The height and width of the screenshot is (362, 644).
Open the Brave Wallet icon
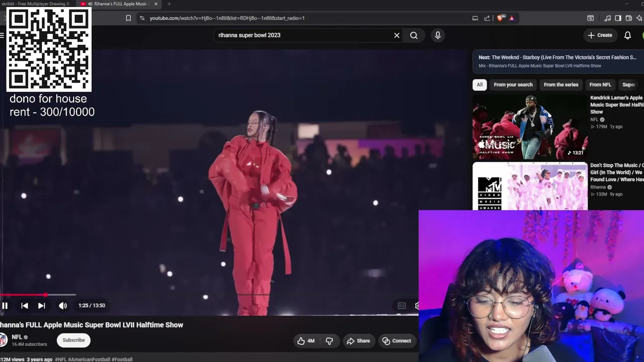tap(628, 18)
